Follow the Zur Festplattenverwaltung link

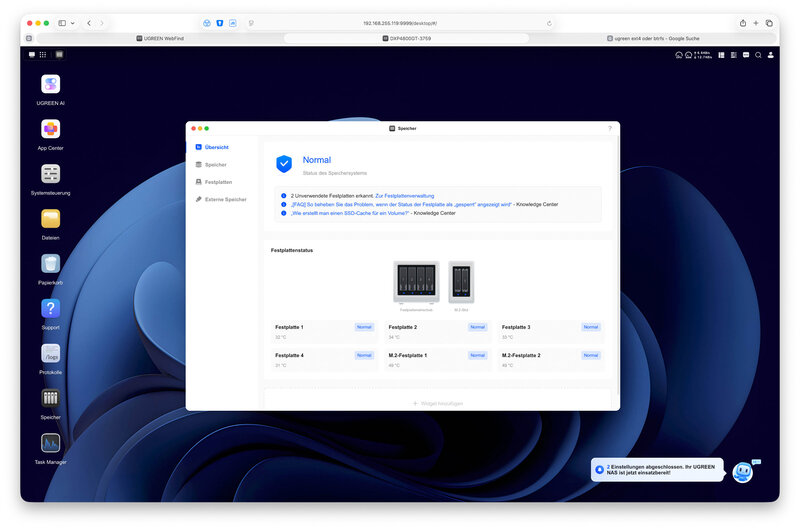coord(405,196)
